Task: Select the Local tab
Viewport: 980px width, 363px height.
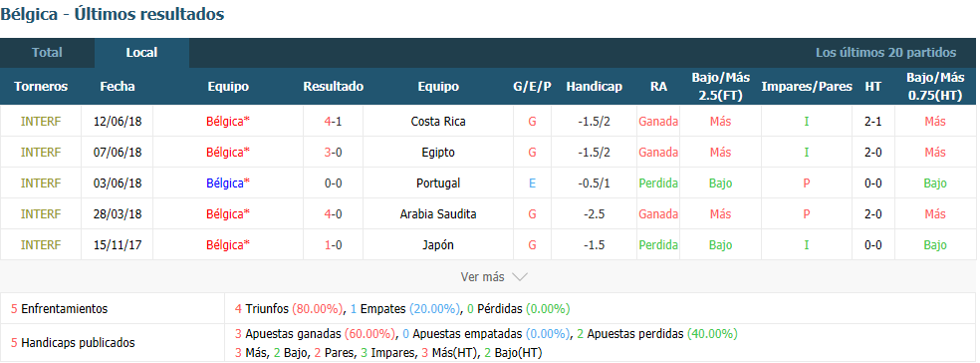Action: [141, 53]
